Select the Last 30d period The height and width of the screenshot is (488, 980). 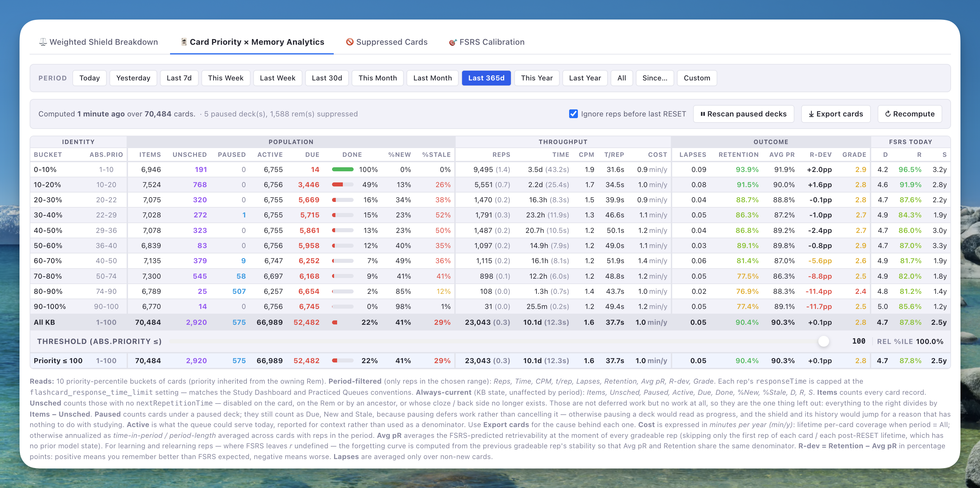pyautogui.click(x=327, y=78)
